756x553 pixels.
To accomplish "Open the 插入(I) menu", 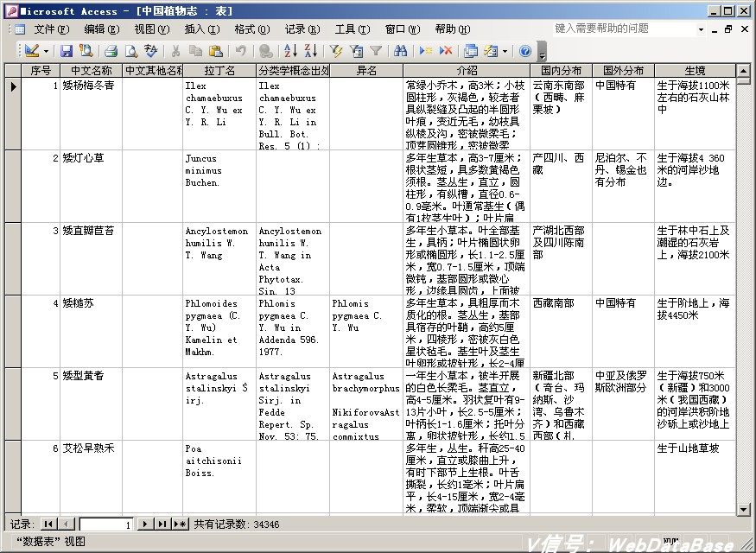I will tap(201, 29).
